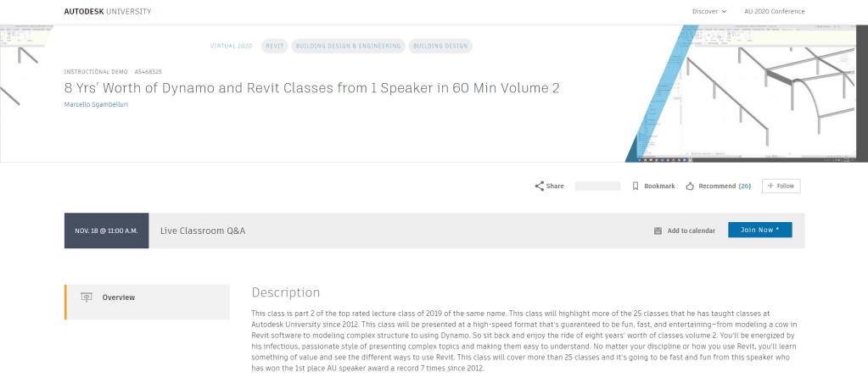Click the Building Design tag
The height and width of the screenshot is (378, 868).
tap(440, 46)
